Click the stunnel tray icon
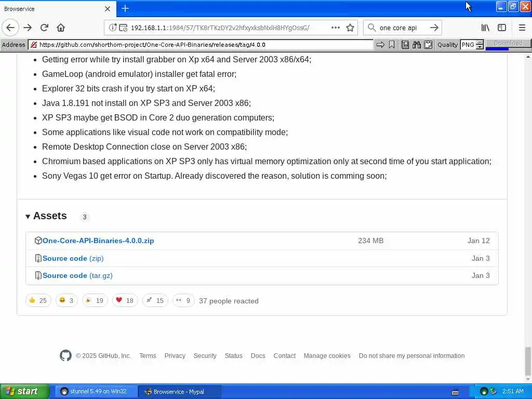This screenshot has width=532, height=399. pyautogui.click(x=484, y=392)
